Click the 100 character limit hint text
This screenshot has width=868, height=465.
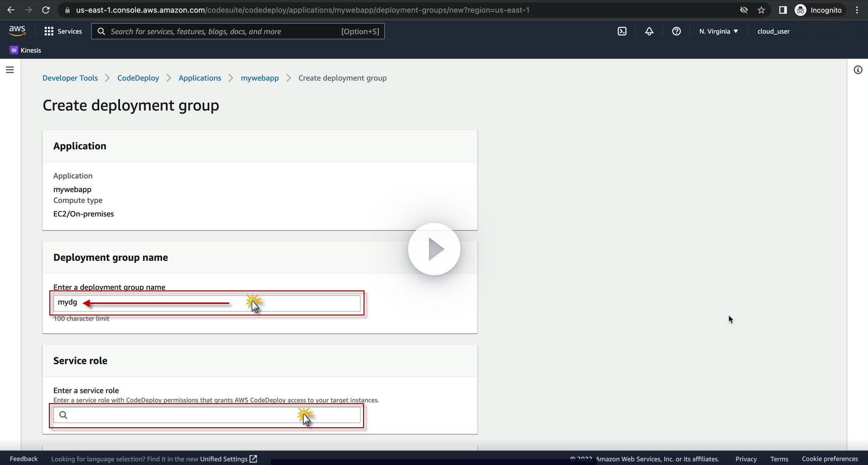(x=81, y=319)
